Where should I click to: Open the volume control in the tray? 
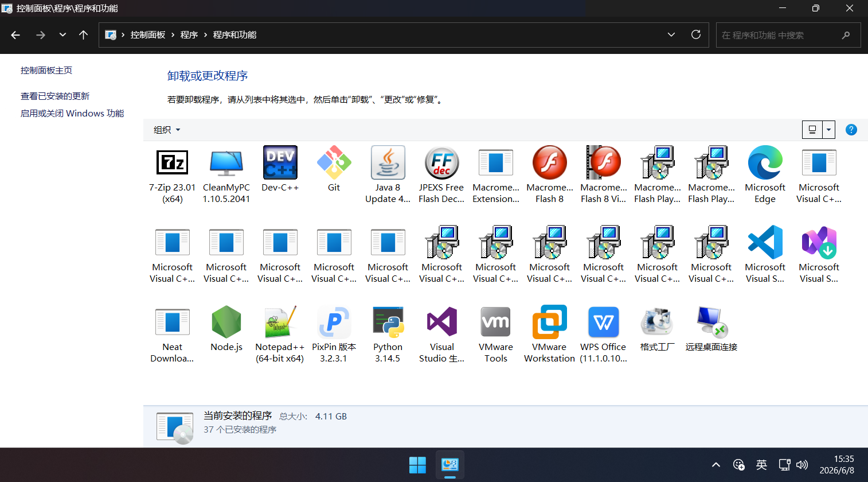(802, 465)
